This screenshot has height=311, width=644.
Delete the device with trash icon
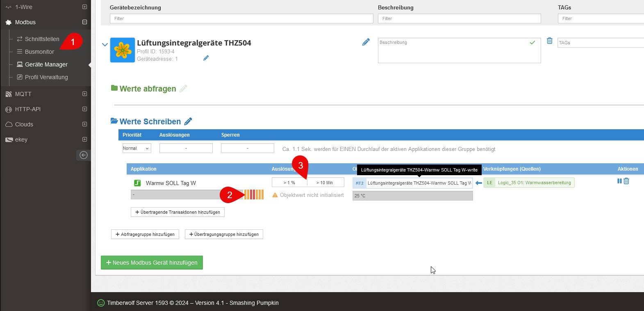click(550, 41)
